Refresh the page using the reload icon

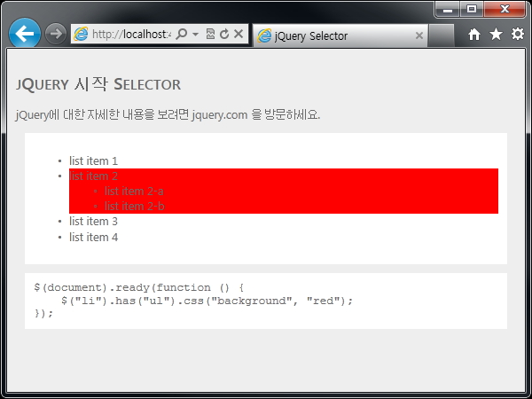(224, 34)
